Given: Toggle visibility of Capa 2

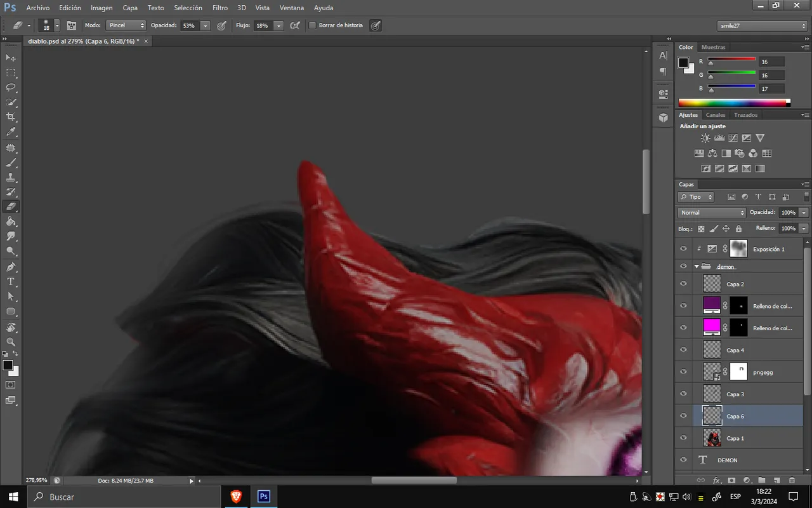Looking at the screenshot, I should [x=683, y=284].
